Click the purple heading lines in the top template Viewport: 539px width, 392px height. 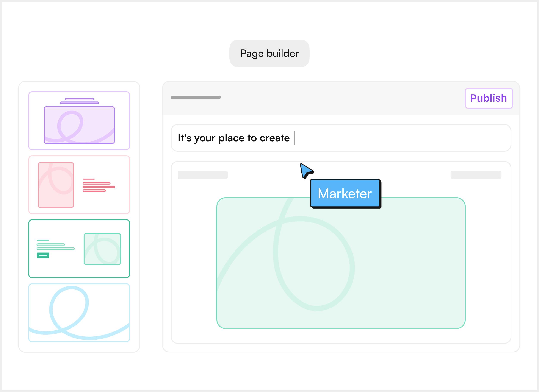79,101
